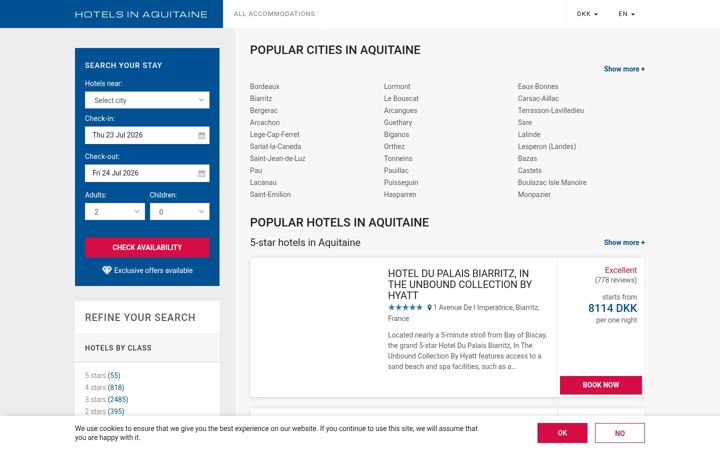Accept cookies with the OK button

[562, 433]
